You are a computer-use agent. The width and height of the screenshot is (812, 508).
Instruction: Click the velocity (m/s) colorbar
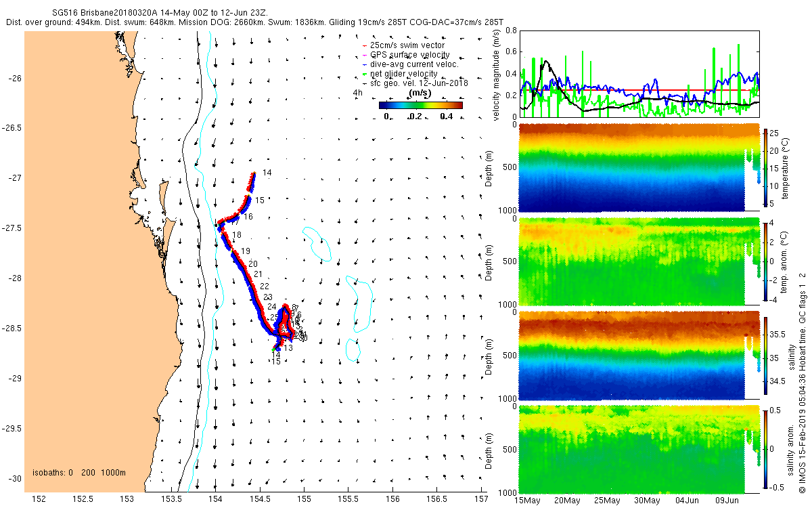click(x=420, y=105)
